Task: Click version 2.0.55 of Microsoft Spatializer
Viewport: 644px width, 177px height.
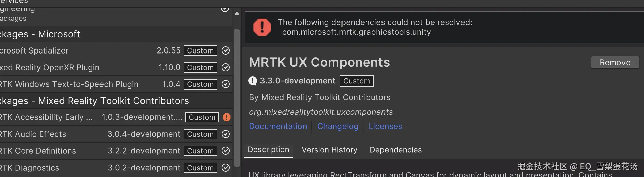Action: pos(169,50)
